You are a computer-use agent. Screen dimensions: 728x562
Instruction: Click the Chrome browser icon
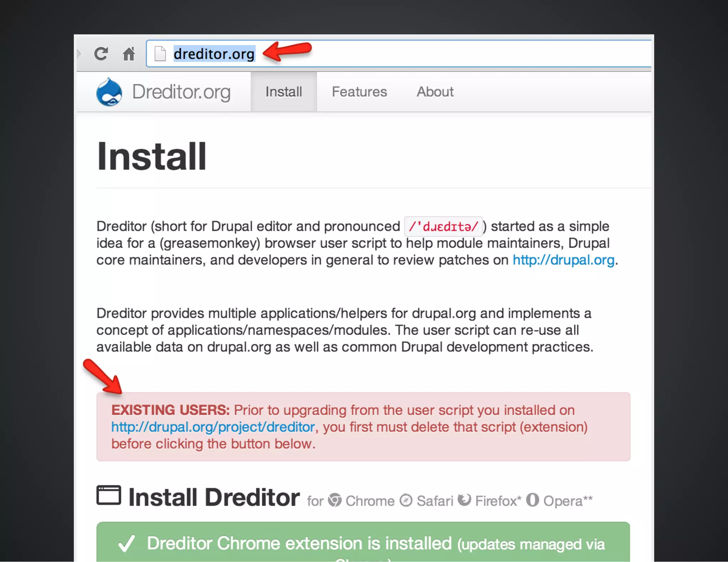pos(334,500)
